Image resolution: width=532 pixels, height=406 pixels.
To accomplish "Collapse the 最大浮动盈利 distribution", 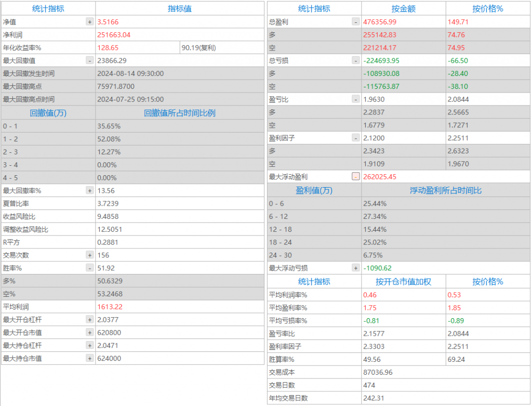I will pos(355,177).
